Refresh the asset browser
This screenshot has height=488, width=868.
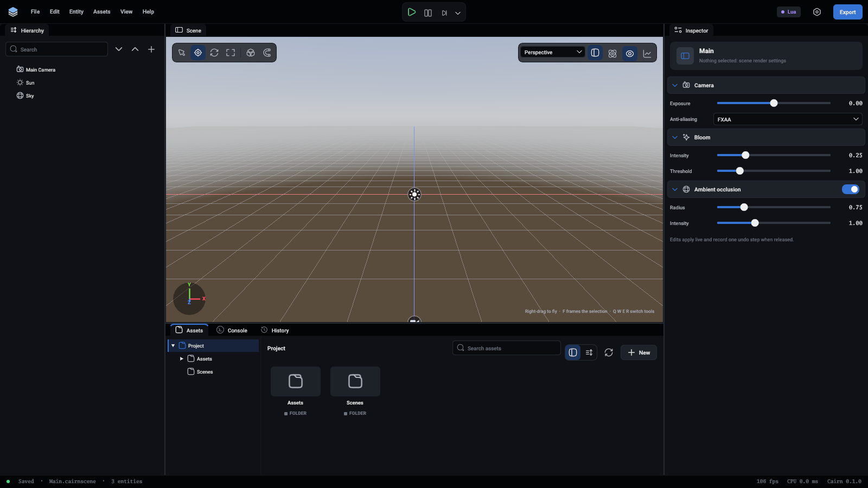[609, 352]
